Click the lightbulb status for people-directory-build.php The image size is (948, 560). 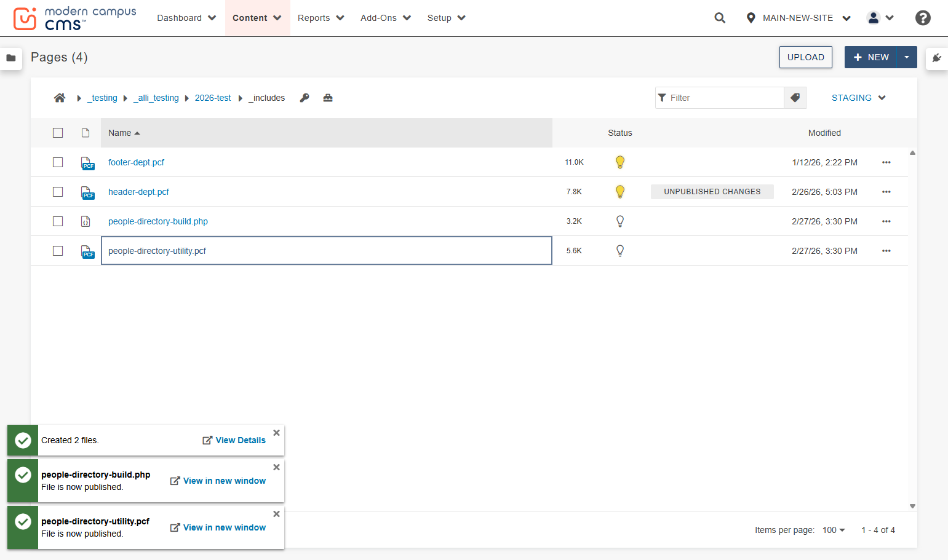pyautogui.click(x=620, y=221)
